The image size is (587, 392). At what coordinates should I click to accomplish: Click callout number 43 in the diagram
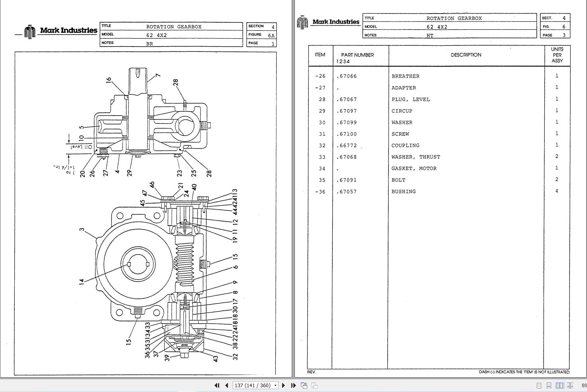[x=216, y=359]
